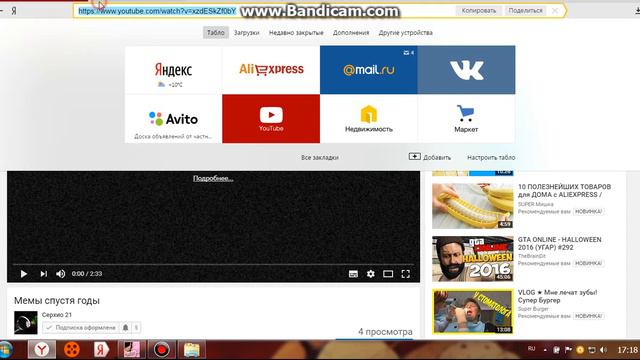Click Добавить to add a Tableau site
The height and width of the screenshot is (360, 640).
point(430,157)
